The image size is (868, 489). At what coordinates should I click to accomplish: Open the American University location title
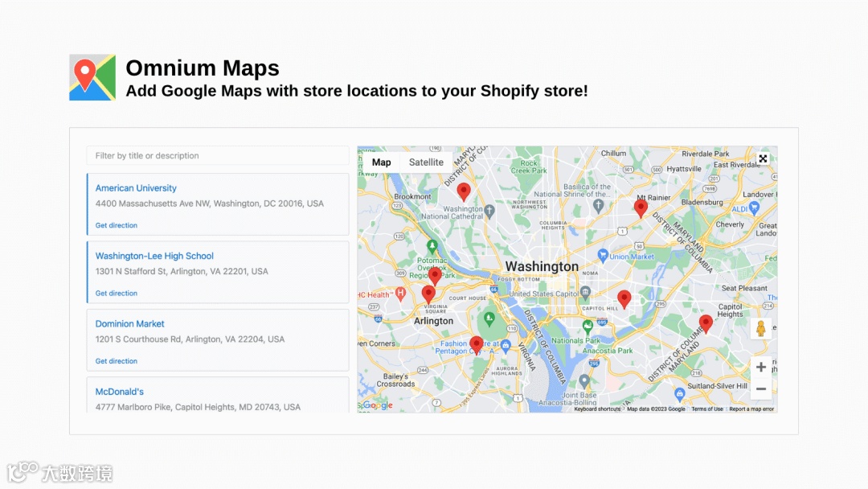pyautogui.click(x=136, y=188)
